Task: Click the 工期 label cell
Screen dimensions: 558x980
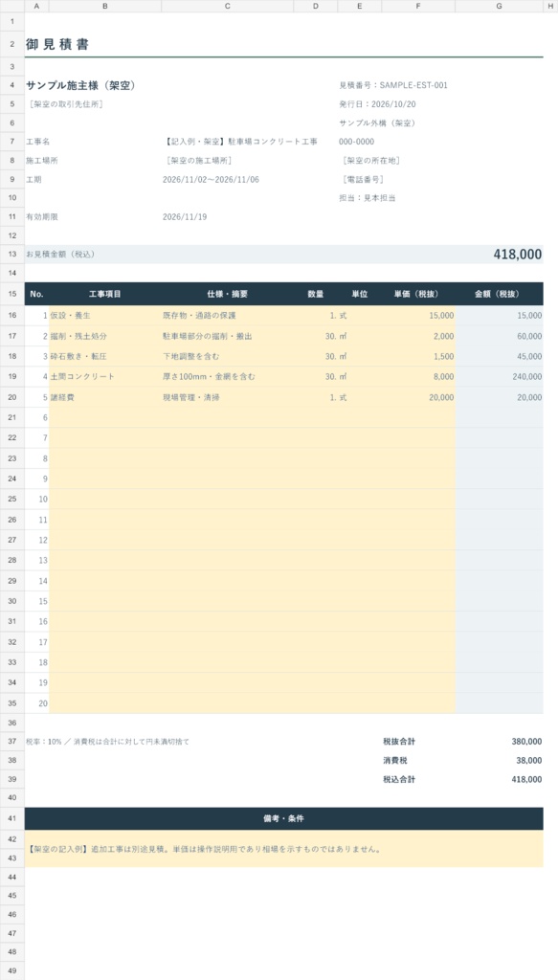Action: pos(33,179)
